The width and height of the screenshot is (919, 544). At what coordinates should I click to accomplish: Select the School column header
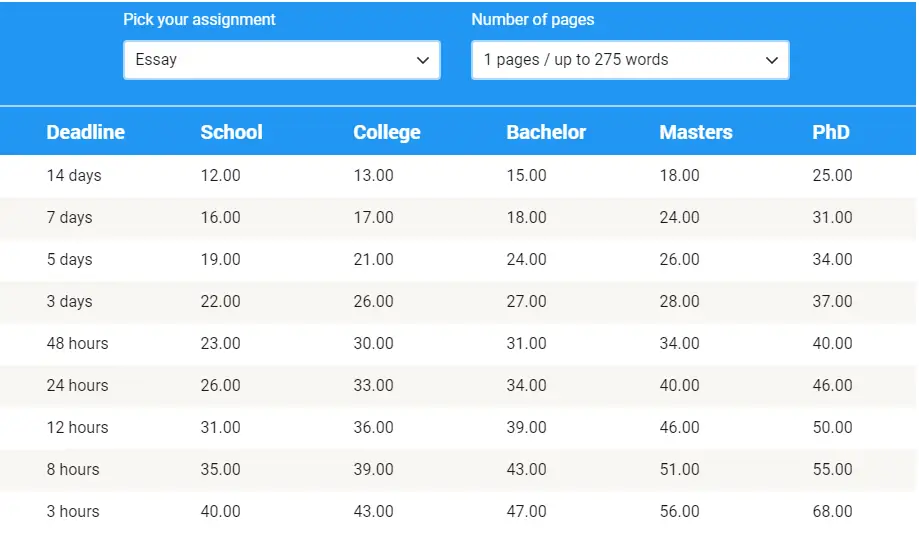tap(231, 132)
